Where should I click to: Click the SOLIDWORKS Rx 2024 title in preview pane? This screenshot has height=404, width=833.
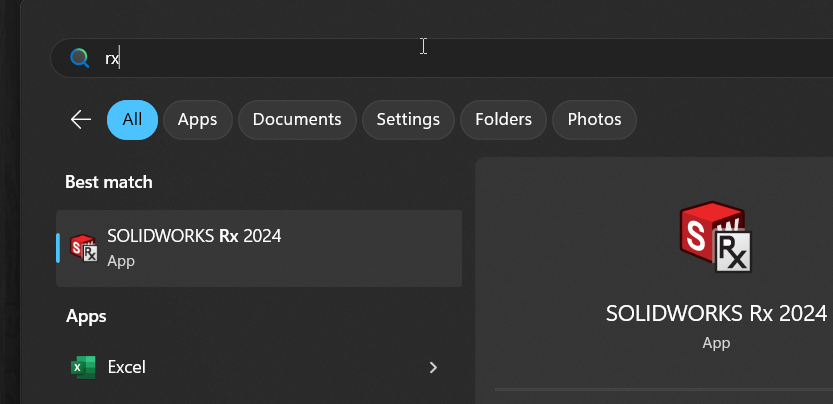[716, 313]
